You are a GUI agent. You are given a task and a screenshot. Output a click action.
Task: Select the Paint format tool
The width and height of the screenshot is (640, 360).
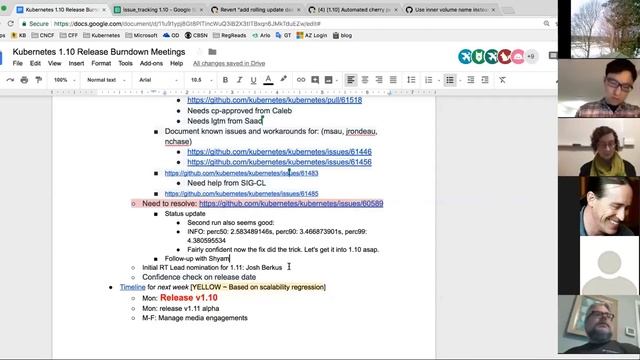(x=39, y=80)
